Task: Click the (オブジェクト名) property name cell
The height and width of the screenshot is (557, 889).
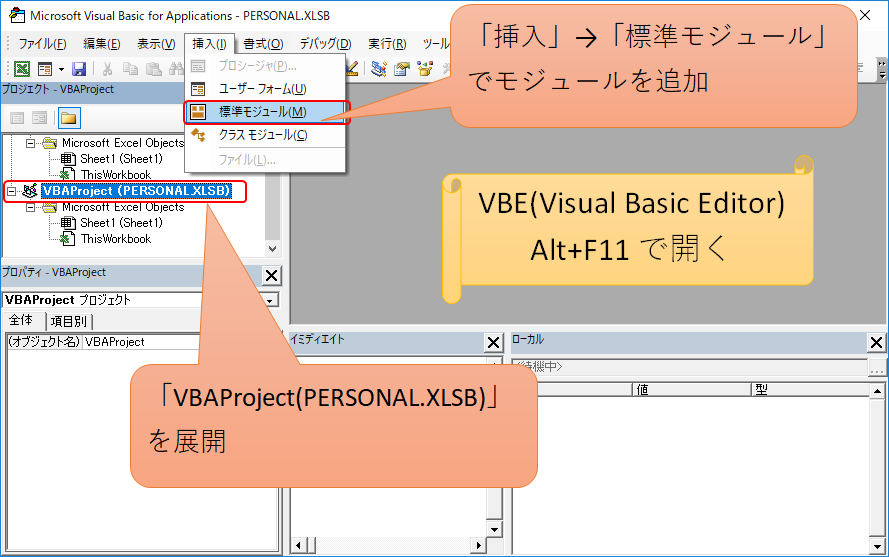Action: (44, 342)
